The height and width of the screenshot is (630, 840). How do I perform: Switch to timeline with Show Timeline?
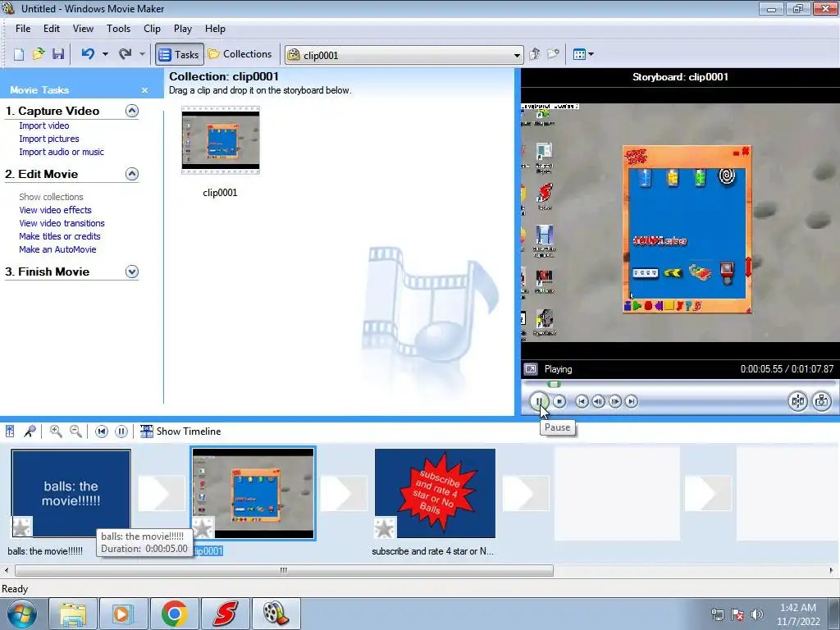click(180, 431)
